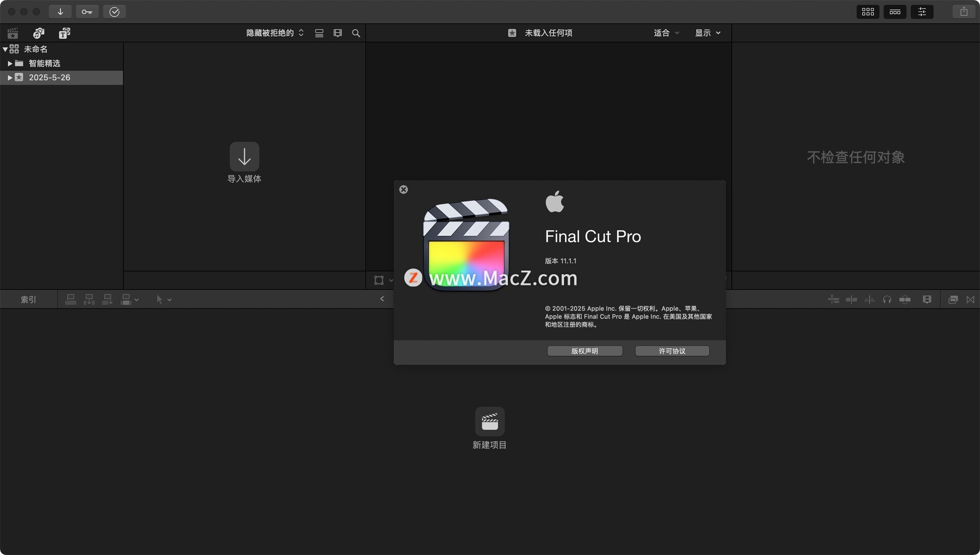Image resolution: width=980 pixels, height=555 pixels.
Task: Open the 显示 view options dropdown
Action: (707, 33)
